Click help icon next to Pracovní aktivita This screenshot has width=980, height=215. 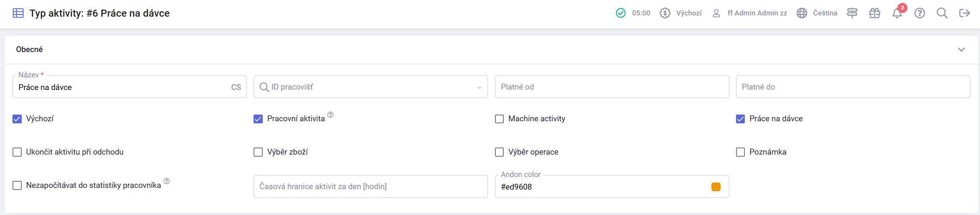pos(330,115)
